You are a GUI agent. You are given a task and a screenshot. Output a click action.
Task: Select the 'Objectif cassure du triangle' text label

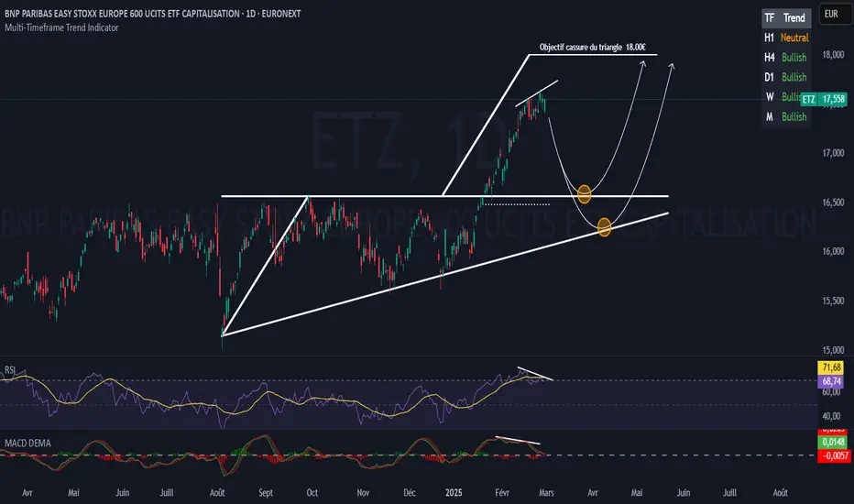[593, 48]
